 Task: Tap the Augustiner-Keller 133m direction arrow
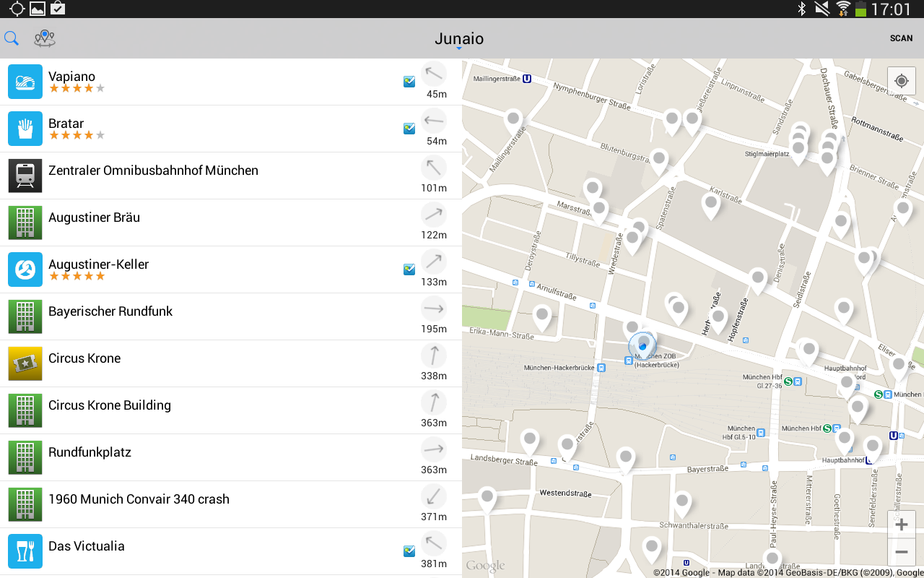(x=434, y=262)
